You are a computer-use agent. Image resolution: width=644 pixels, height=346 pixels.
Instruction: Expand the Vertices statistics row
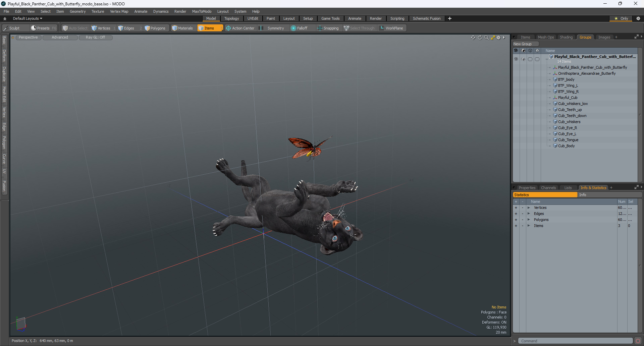tap(529, 208)
